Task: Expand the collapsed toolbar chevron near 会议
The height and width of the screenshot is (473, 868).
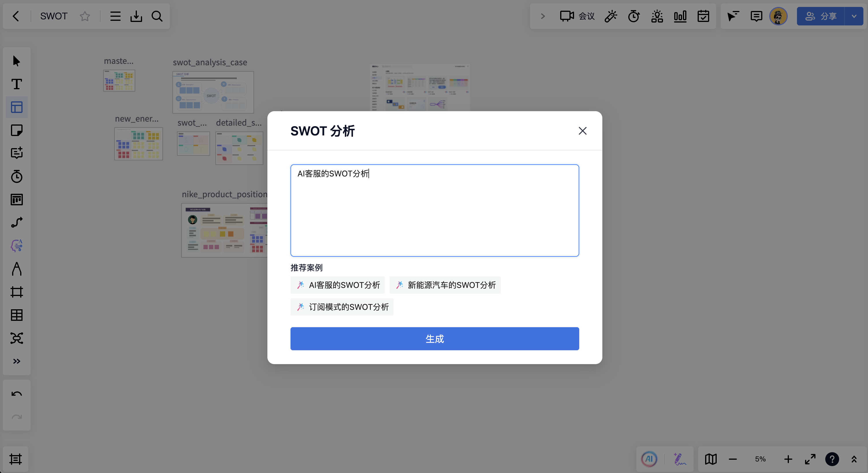Action: 542,16
